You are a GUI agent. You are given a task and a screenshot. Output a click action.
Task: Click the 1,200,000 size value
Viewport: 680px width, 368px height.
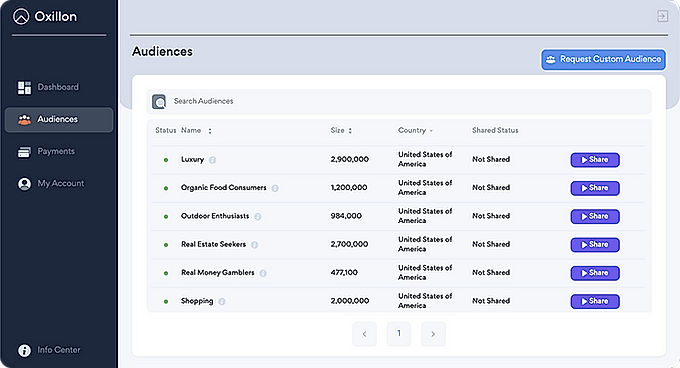coord(349,188)
